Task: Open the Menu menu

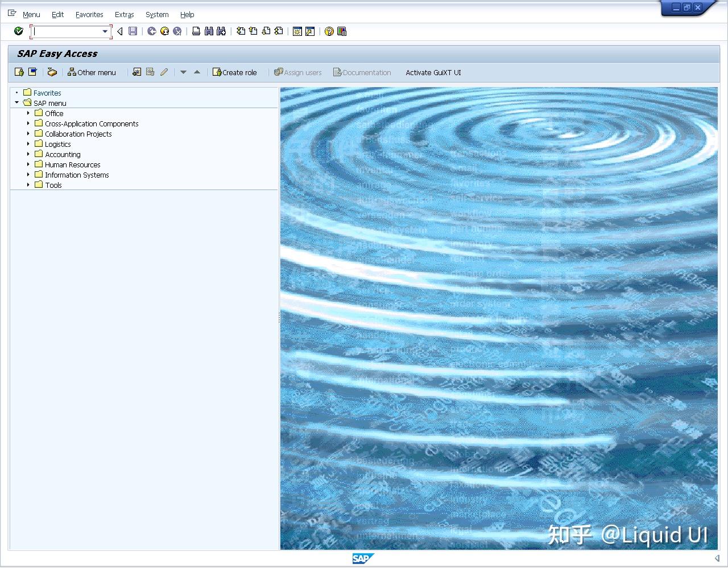Action: tap(31, 15)
